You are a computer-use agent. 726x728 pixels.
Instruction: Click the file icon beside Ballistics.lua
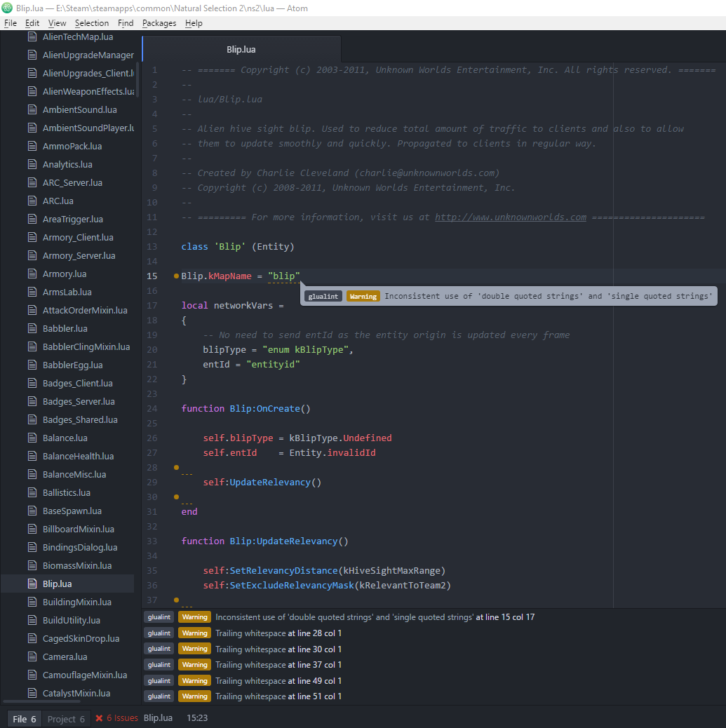pyautogui.click(x=32, y=492)
